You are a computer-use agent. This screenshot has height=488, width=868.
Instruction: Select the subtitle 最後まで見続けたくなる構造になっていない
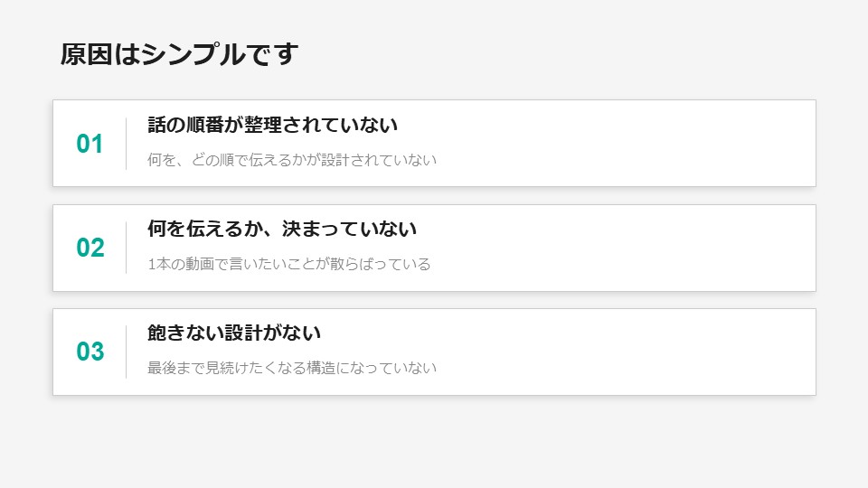pos(292,368)
